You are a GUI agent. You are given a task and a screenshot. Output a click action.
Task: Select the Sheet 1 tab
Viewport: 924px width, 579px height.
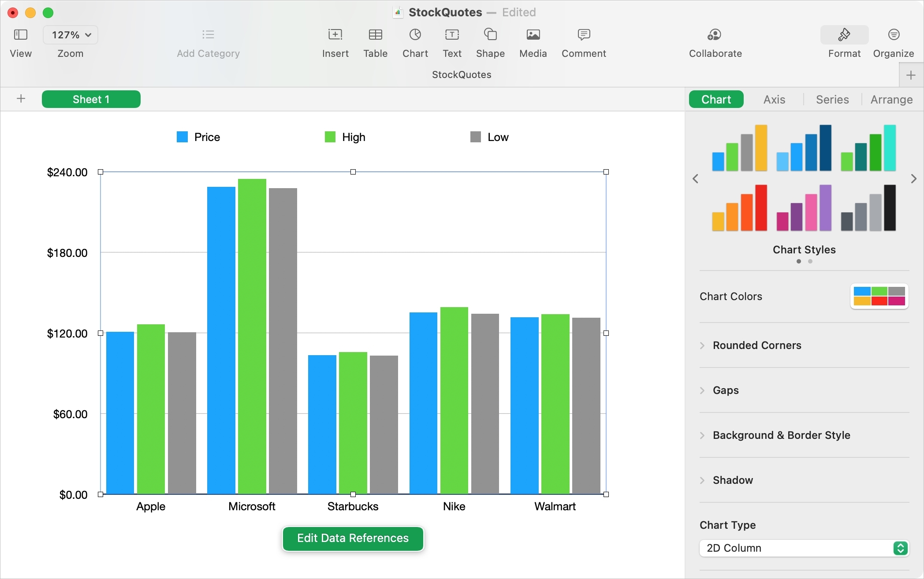click(91, 99)
